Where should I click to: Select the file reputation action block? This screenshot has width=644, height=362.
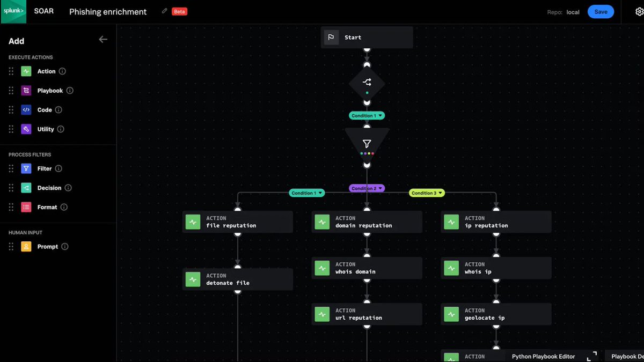[x=238, y=222]
